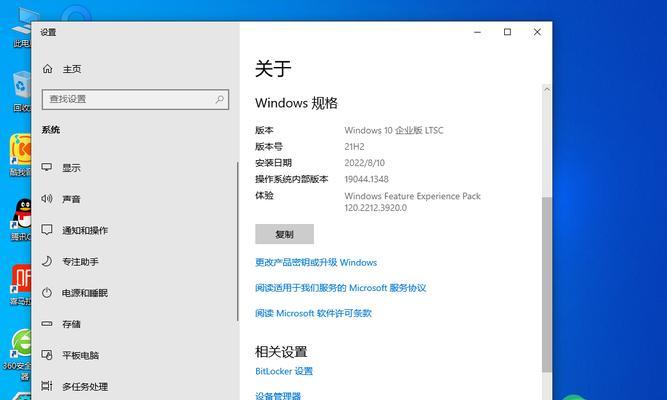Select the orange music app desktop icon

coord(20,155)
